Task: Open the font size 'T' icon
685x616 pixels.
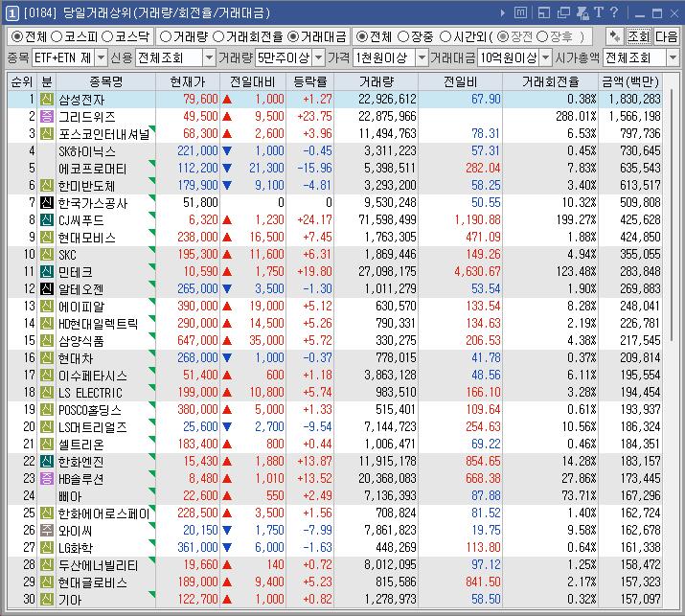Action: [x=599, y=12]
